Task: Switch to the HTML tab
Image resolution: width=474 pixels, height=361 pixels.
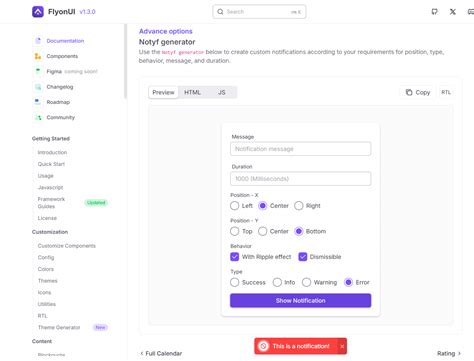Action: click(x=192, y=92)
